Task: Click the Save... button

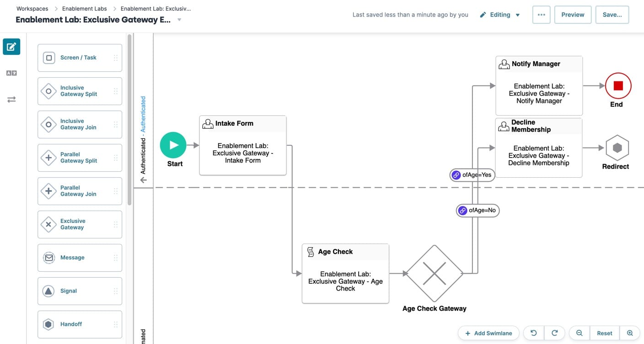Action: (612, 15)
